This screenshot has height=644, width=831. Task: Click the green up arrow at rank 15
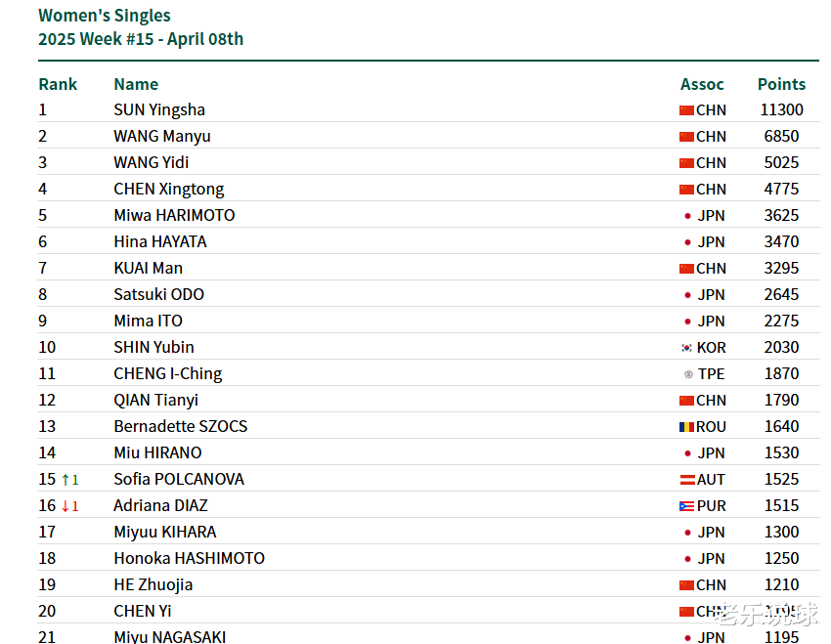66,480
